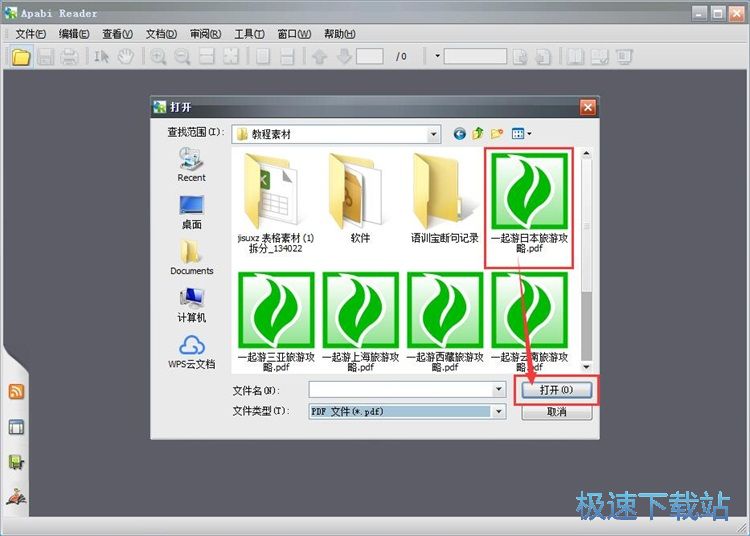The image size is (750, 536).
Task: Click the panel layout sidebar icon
Action: click(x=16, y=427)
